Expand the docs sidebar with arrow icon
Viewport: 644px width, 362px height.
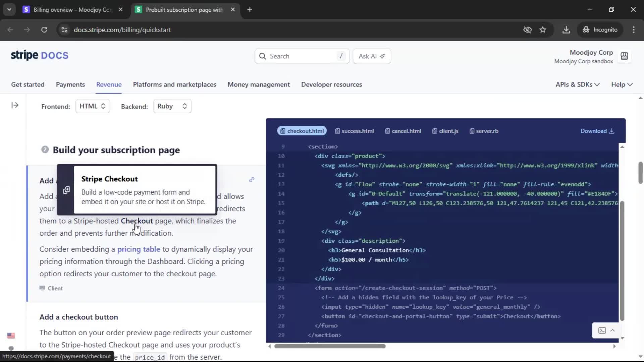click(x=15, y=105)
